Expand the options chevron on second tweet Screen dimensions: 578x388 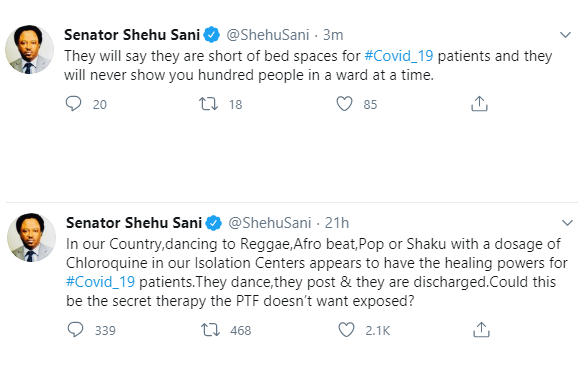coord(567,223)
